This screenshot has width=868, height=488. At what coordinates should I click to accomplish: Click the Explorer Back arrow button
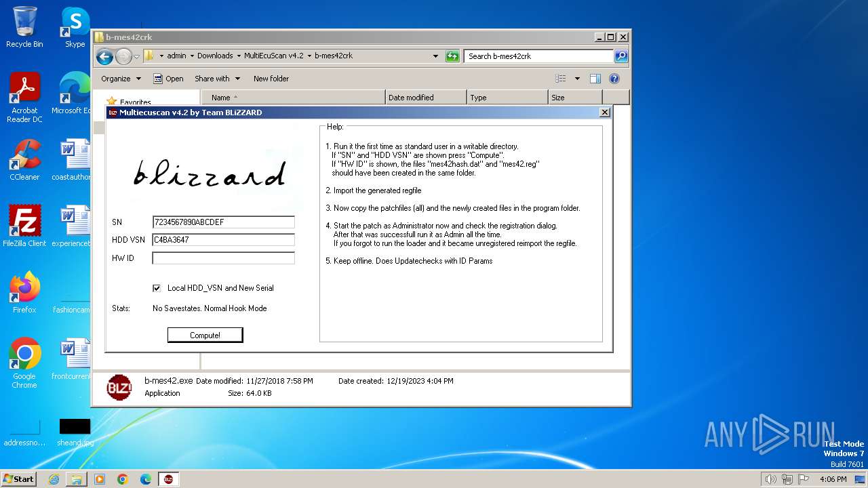coord(104,56)
